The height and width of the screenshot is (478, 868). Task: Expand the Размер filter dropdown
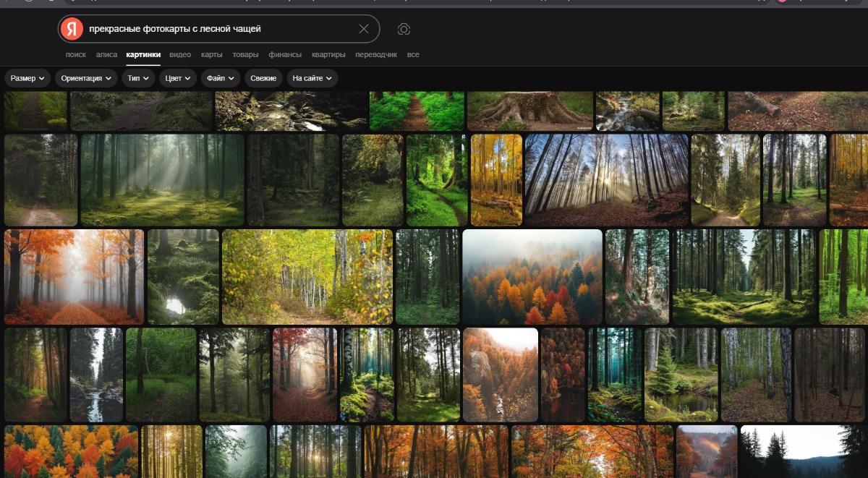(x=27, y=78)
